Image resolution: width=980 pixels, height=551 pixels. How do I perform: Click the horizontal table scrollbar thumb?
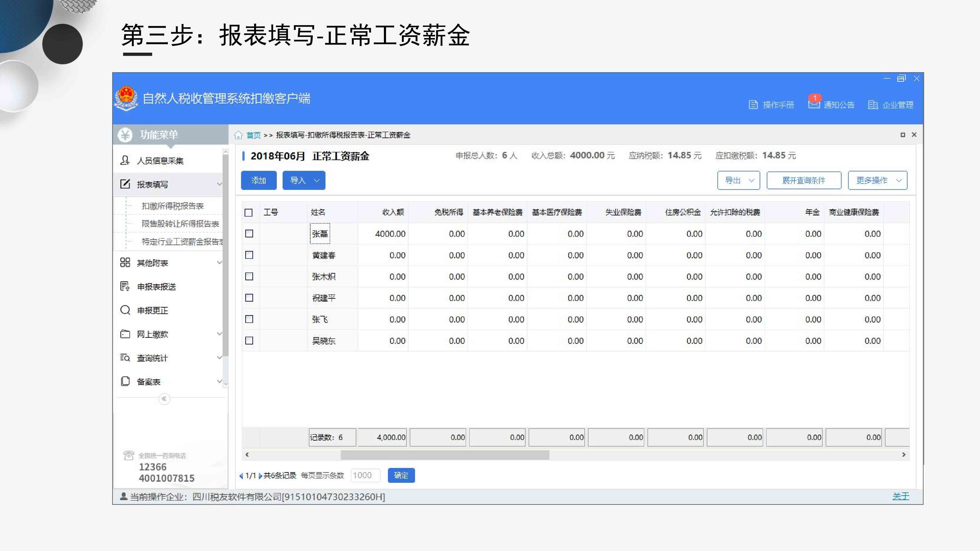pyautogui.click(x=445, y=455)
